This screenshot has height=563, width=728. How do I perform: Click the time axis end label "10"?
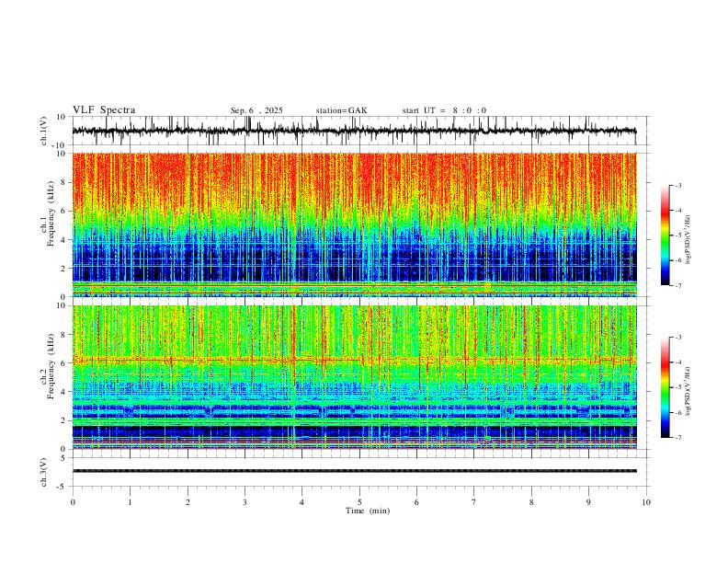click(x=646, y=502)
